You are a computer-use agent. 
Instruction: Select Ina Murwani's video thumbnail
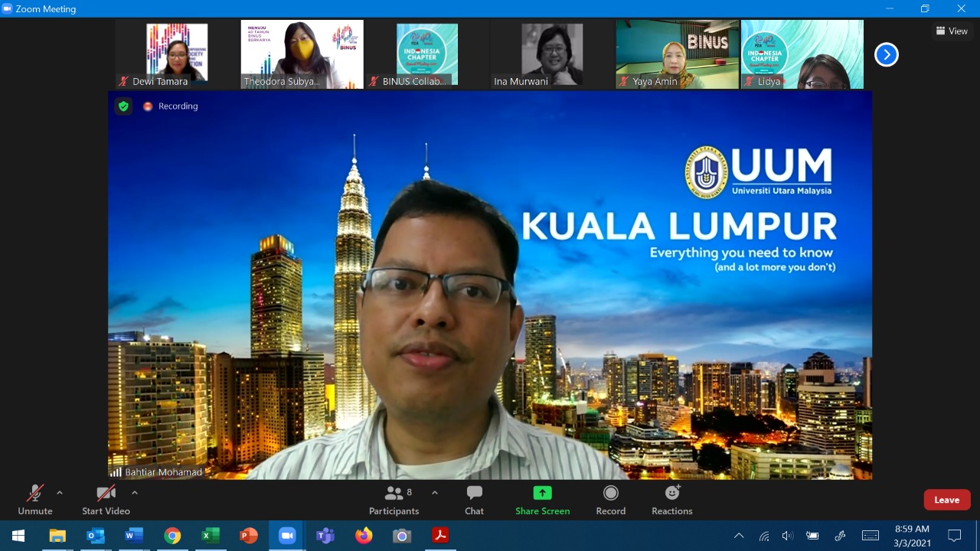552,54
